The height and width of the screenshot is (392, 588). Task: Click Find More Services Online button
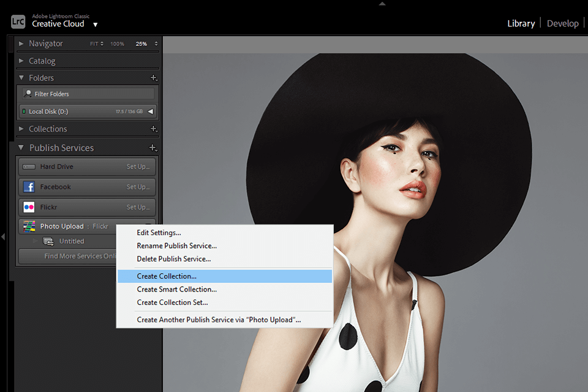pyautogui.click(x=67, y=256)
